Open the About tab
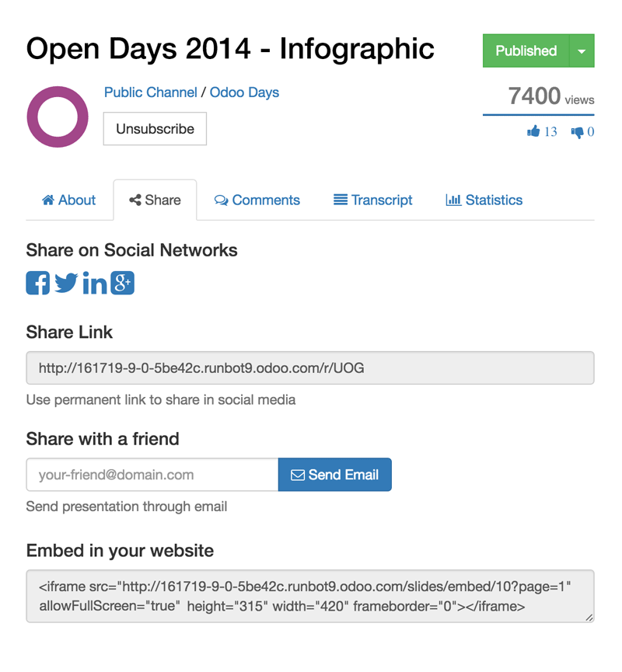The height and width of the screenshot is (672, 622). (x=68, y=200)
